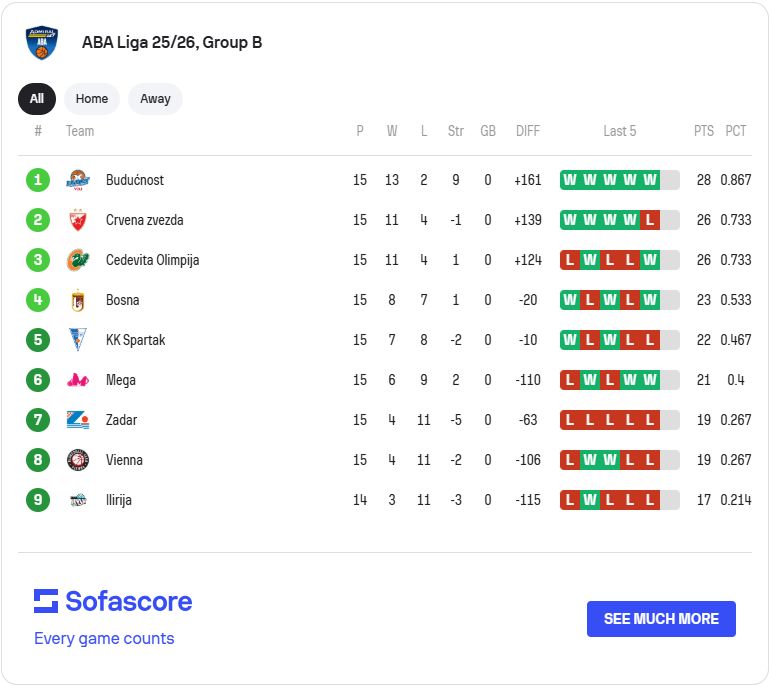This screenshot has height=693, width=769.
Task: Click the Cedevita Olimpija team logo
Action: (x=78, y=260)
